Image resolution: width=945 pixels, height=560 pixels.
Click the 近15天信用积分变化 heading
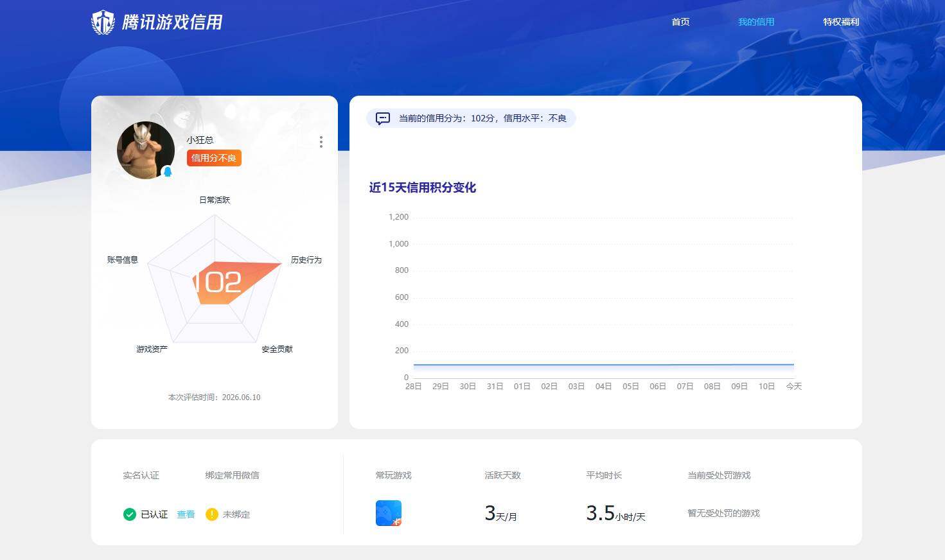click(423, 188)
